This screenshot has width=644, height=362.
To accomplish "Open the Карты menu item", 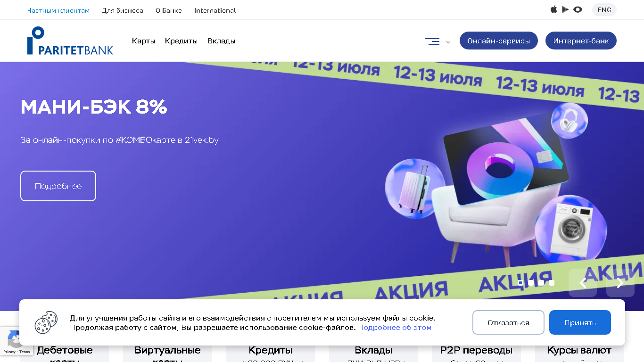I will 143,41.
